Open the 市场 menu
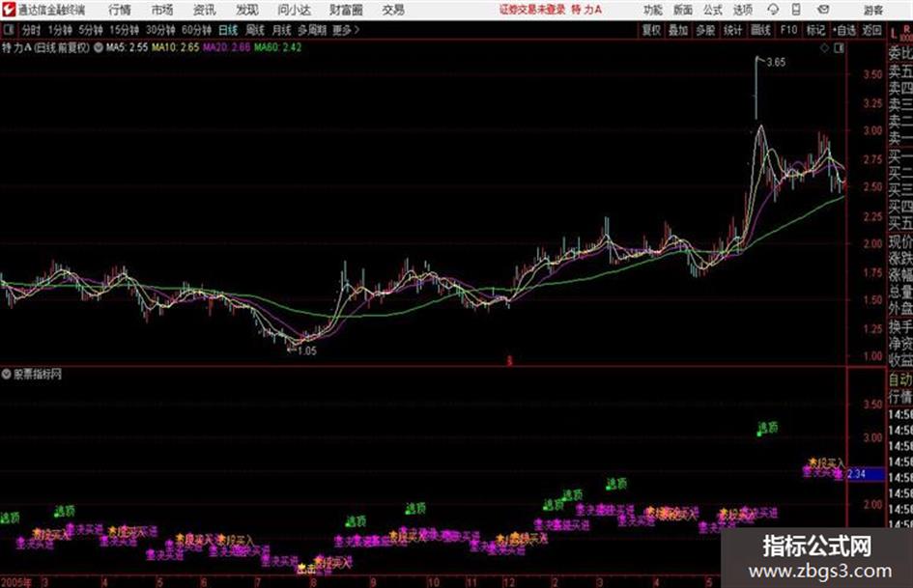913x588 pixels. tap(162, 10)
